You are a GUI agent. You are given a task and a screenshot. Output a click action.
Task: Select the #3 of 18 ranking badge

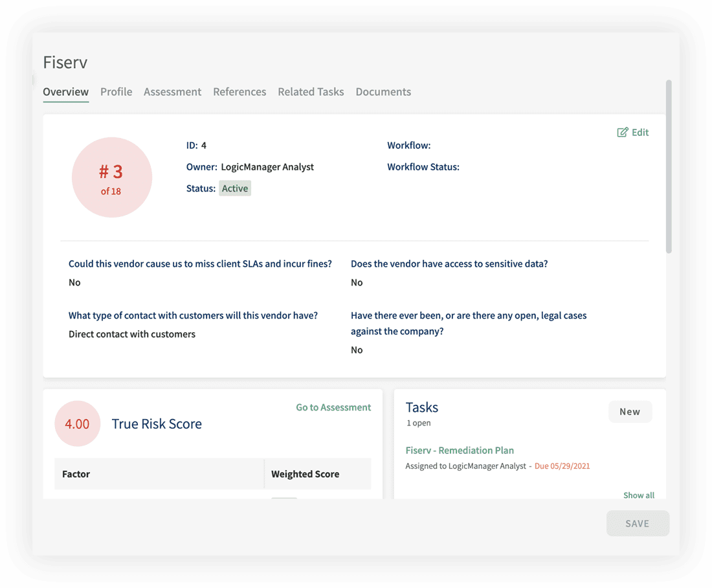click(111, 177)
